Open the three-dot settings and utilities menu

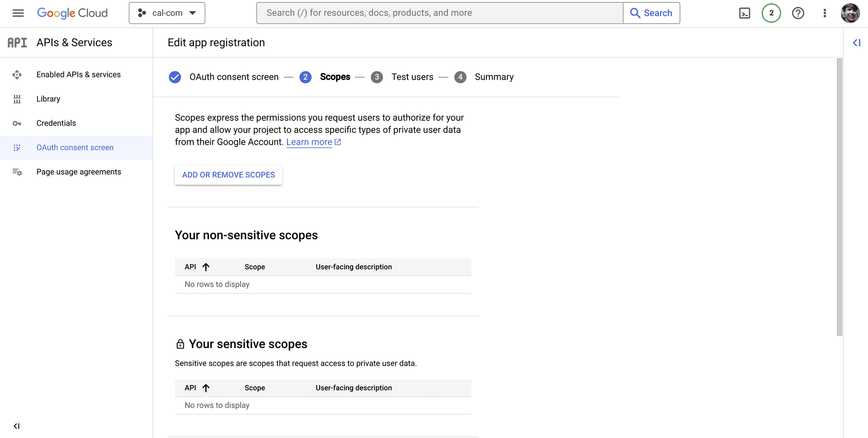pyautogui.click(x=825, y=13)
